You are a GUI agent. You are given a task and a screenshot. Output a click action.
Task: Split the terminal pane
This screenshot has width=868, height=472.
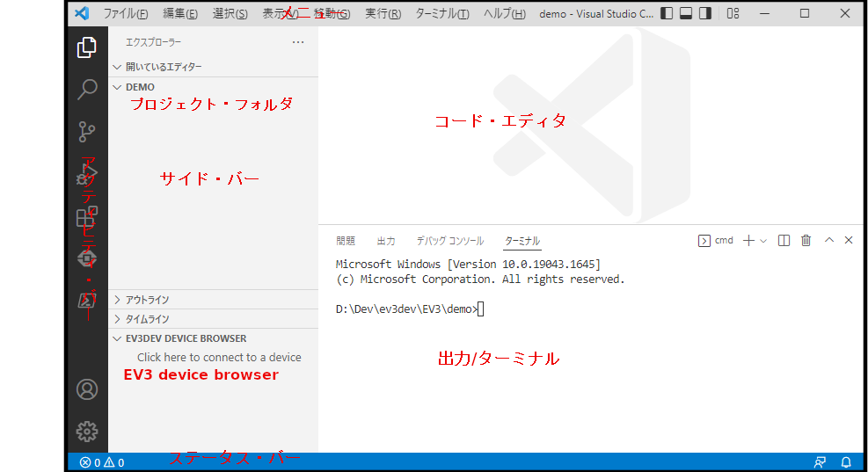[x=784, y=241]
